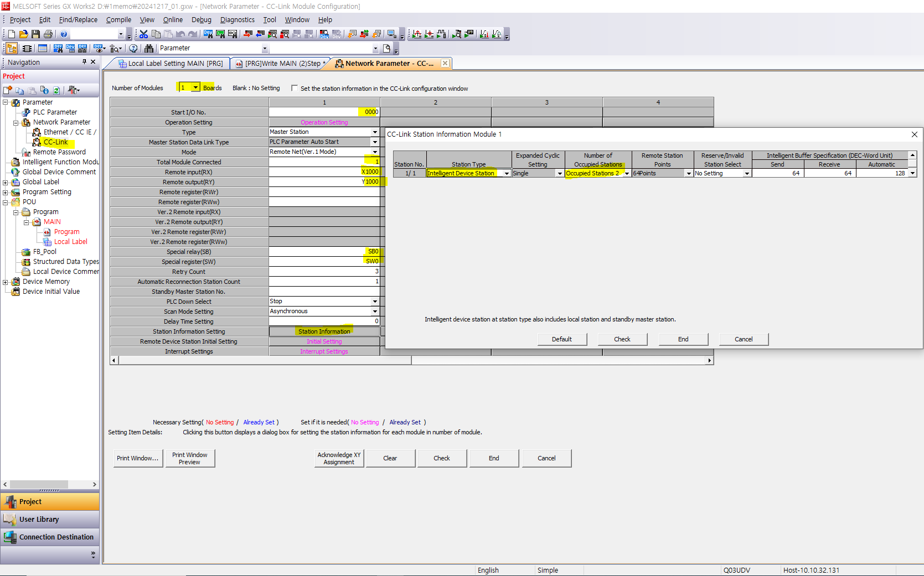Open the Number of Modules dropdown
The image size is (924, 576).
click(195, 87)
